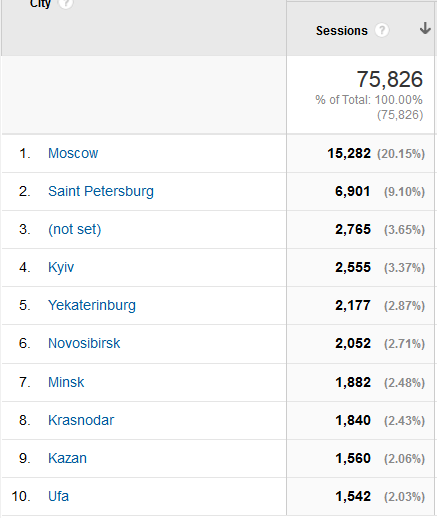Open the Novosibirsk city link
Viewport: 437px width, 518px height.
84,343
